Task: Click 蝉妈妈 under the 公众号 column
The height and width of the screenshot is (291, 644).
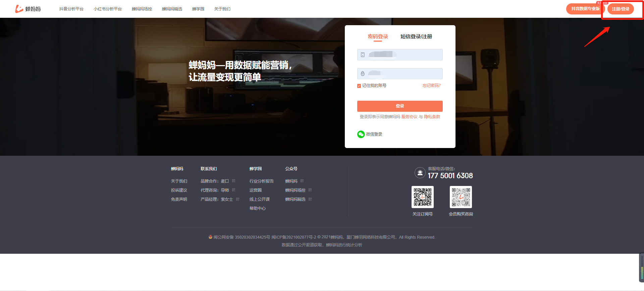Action: (x=291, y=181)
